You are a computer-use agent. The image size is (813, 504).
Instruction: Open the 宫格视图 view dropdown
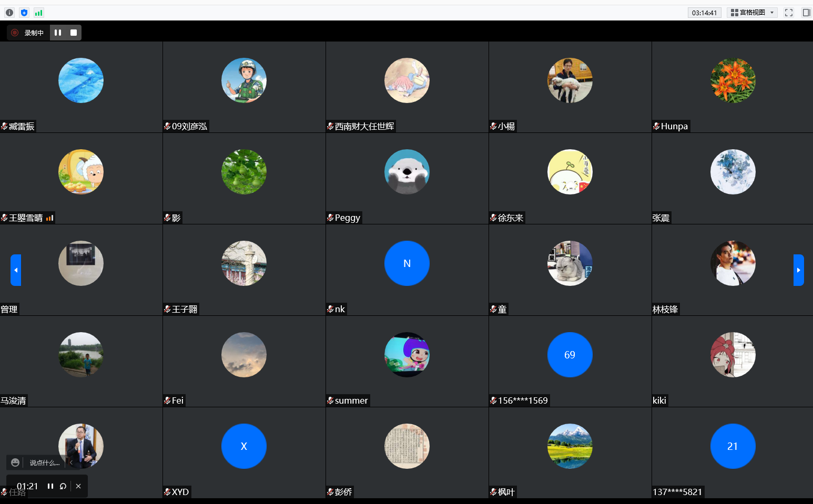click(752, 13)
